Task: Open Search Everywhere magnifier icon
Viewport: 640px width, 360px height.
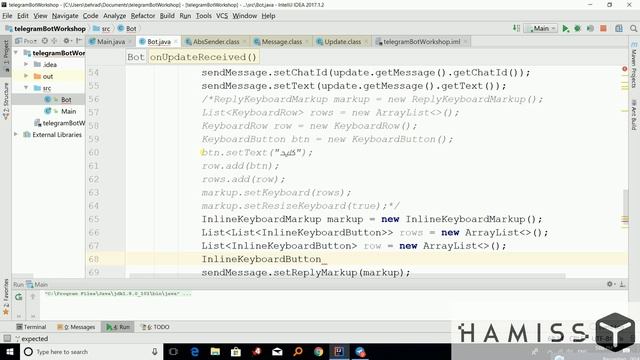Action: 633,29
